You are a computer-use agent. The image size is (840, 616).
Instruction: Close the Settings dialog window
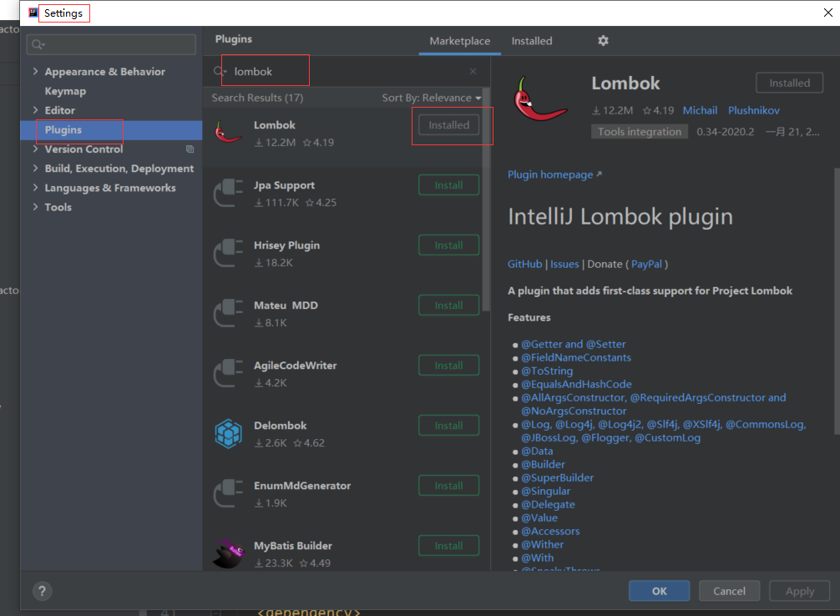pos(827,13)
